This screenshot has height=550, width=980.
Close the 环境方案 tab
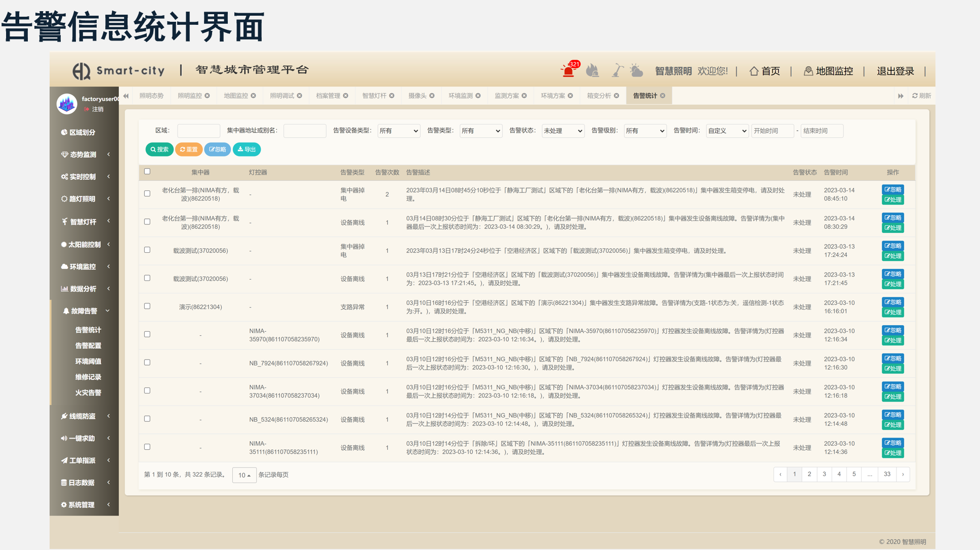pyautogui.click(x=570, y=96)
